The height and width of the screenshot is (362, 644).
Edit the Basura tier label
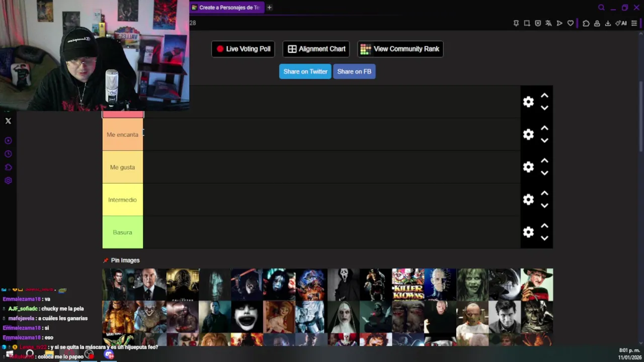point(122,232)
